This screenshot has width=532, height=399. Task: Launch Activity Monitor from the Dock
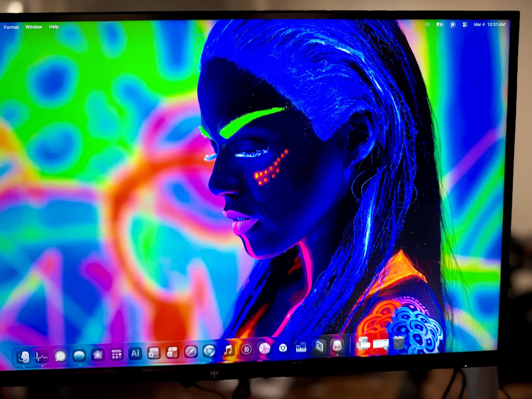click(x=41, y=356)
